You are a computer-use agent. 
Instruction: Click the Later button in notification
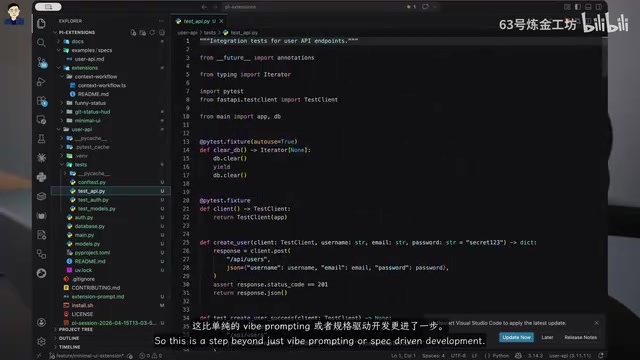click(547, 337)
